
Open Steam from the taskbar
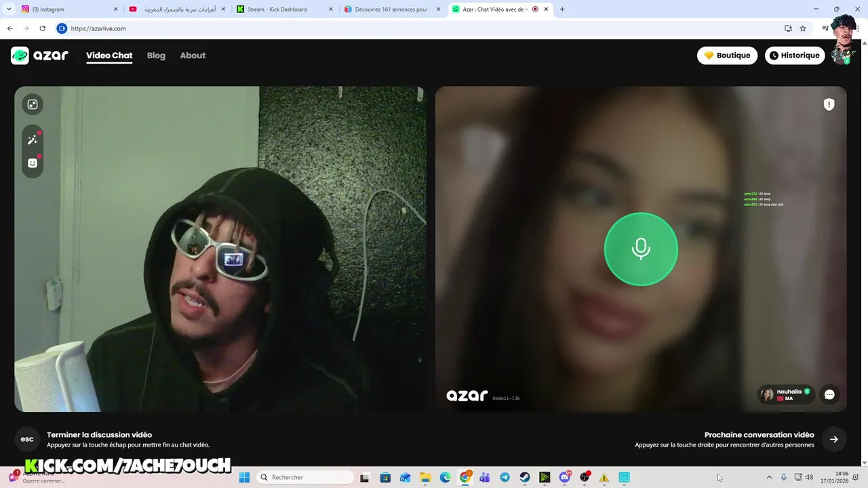(x=525, y=477)
